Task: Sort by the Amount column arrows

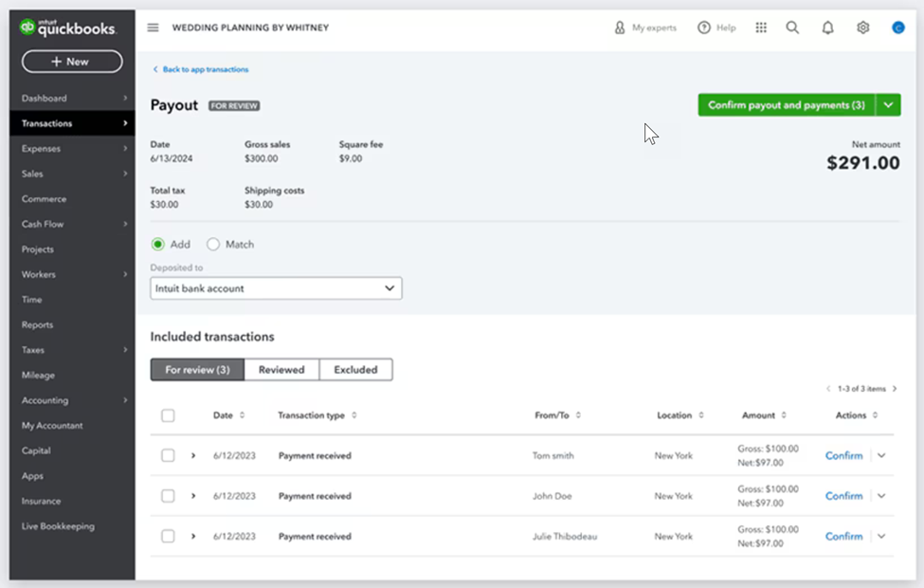Action: [784, 415]
